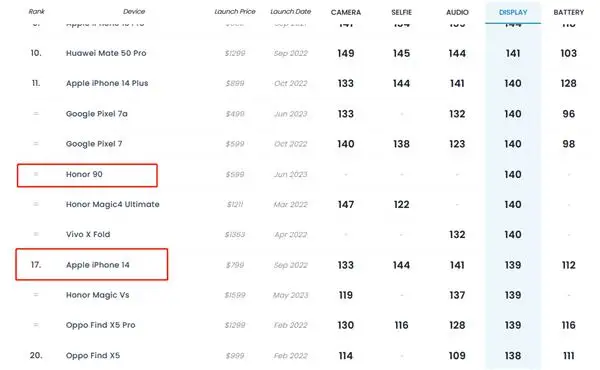
Task: Sort by the SELFIE column header
Action: click(401, 12)
